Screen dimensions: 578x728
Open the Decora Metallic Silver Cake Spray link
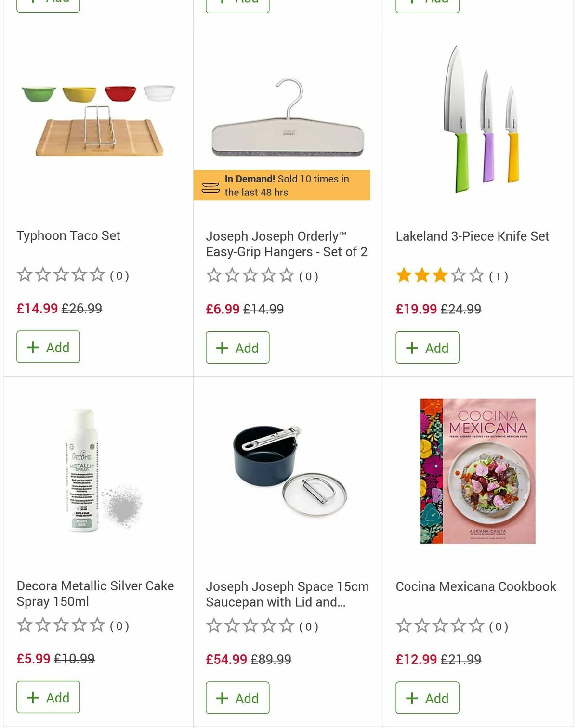(95, 593)
